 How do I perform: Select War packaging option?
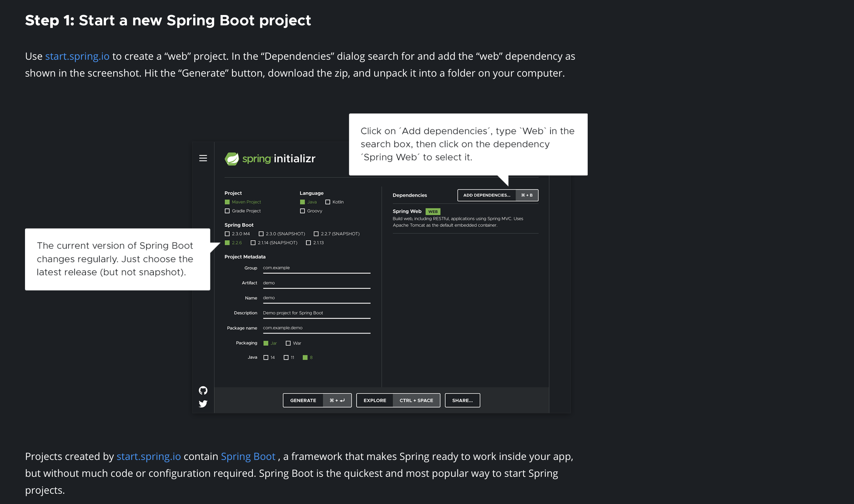point(288,343)
